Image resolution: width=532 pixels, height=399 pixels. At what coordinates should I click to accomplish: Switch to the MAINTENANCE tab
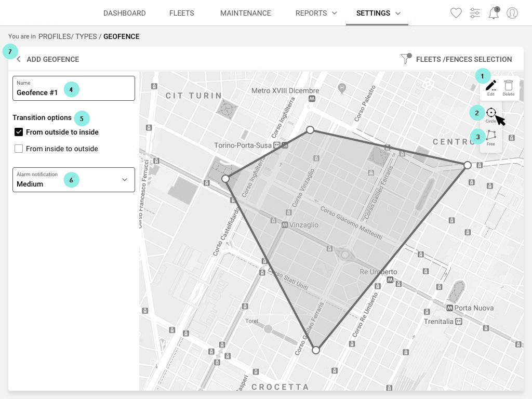(x=246, y=13)
